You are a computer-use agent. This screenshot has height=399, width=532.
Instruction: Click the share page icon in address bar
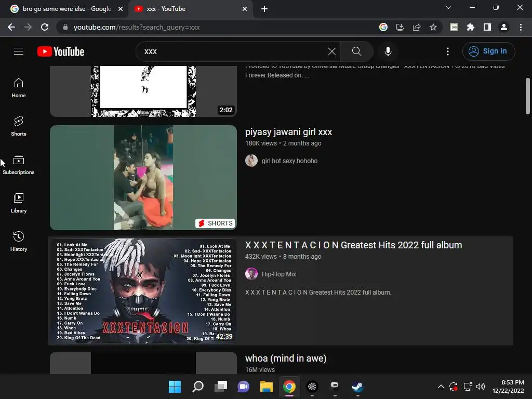point(417,27)
